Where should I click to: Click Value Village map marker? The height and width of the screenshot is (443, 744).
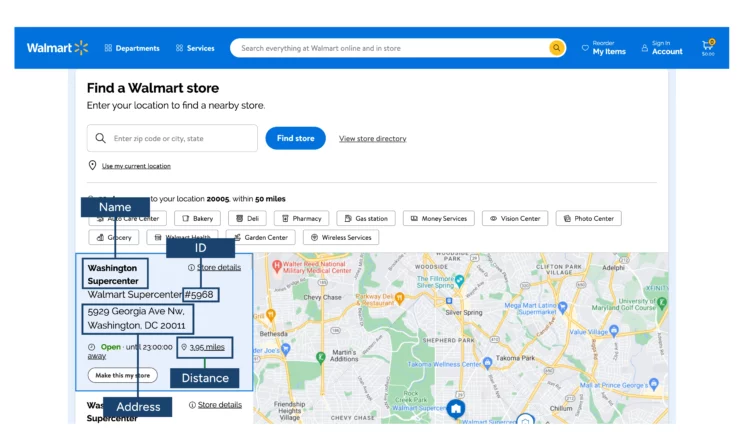click(x=614, y=330)
